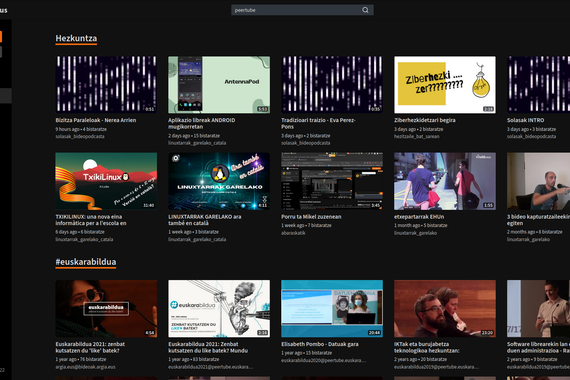Screen dimensions: 570x380
Task: Open IKTak eta burujabetza video thumbnail
Action: click(445, 308)
